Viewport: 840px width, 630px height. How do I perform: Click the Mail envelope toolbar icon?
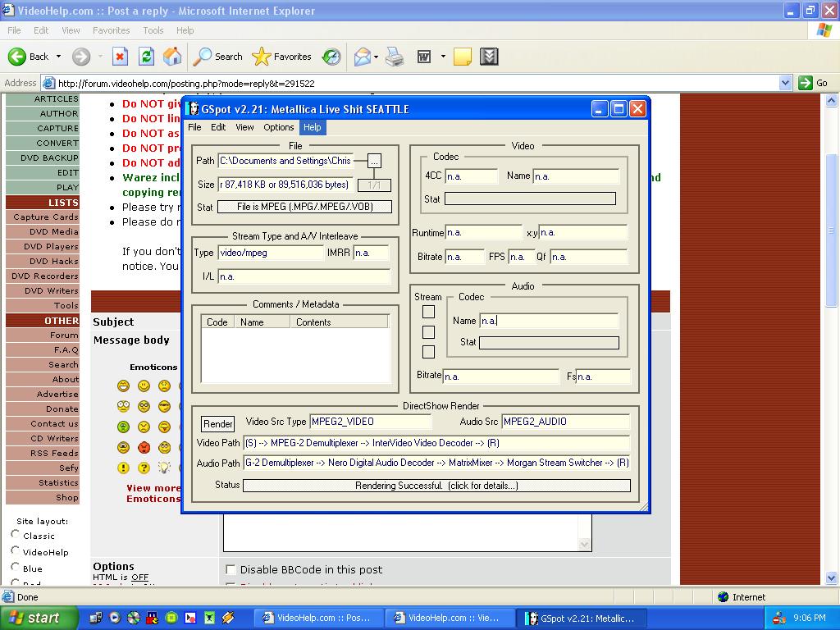tap(362, 57)
